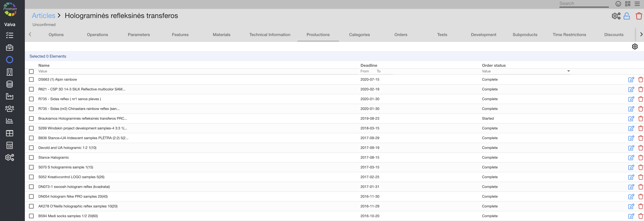Click the blue unlock padlock icon
The image size is (644, 221).
point(627,16)
